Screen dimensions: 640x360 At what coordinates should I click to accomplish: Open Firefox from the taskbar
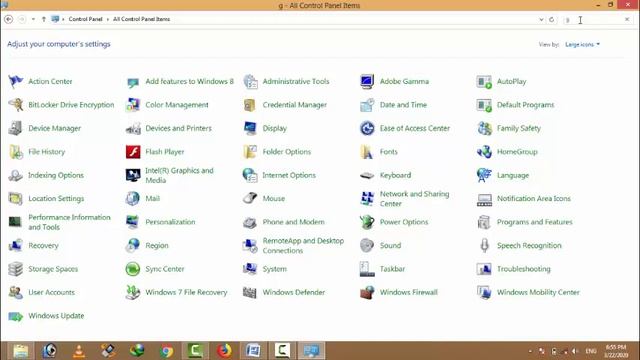coord(224,351)
